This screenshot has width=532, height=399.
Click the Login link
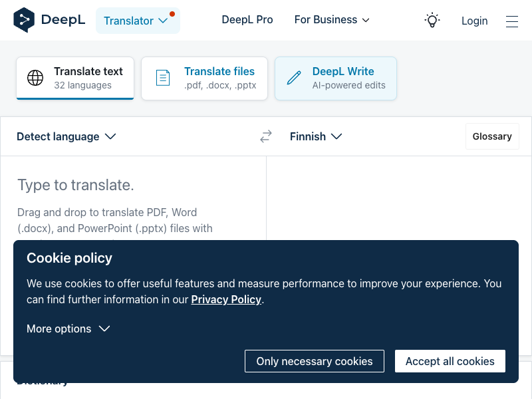click(474, 21)
